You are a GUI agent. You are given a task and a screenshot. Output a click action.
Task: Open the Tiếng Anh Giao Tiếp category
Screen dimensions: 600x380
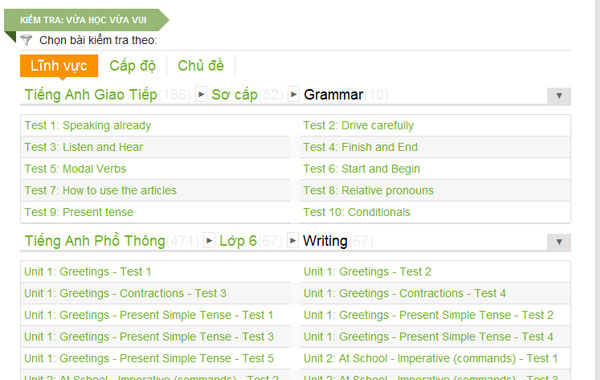91,95
